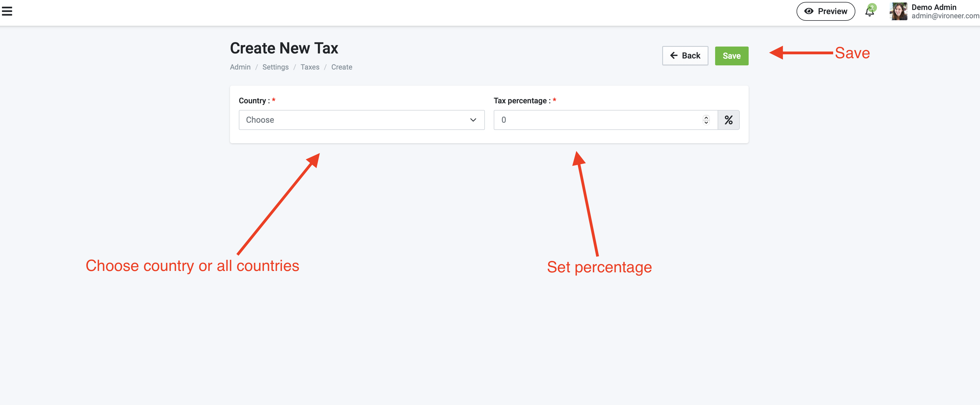Increase tax percentage with up stepper
Screen dimensions: 980x405
click(706, 117)
